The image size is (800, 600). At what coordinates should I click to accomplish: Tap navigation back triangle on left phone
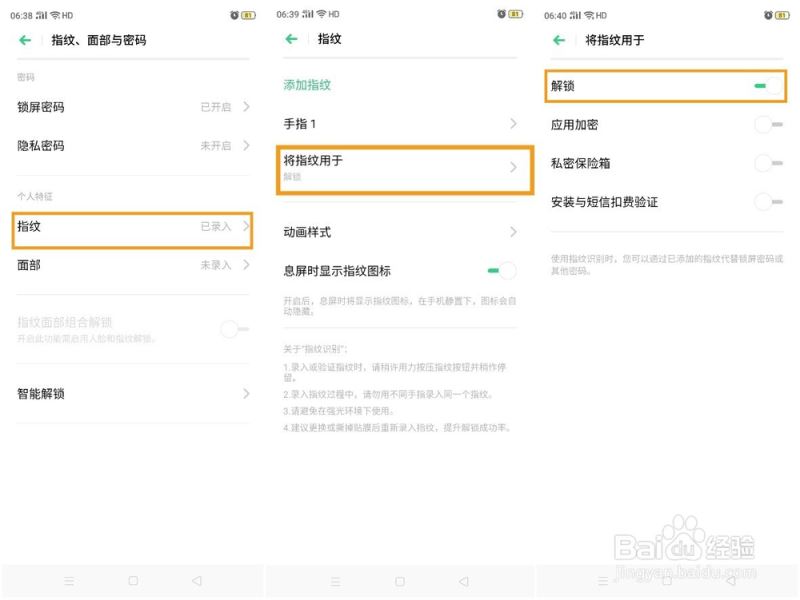tap(197, 581)
